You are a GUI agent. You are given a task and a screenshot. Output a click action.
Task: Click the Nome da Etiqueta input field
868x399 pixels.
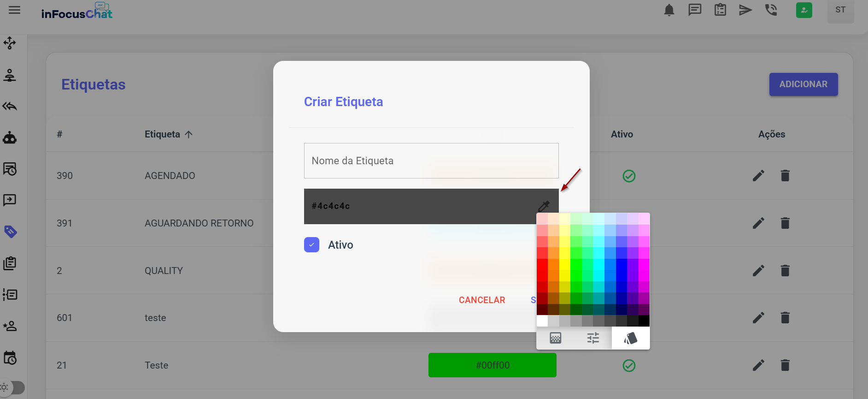tap(431, 161)
